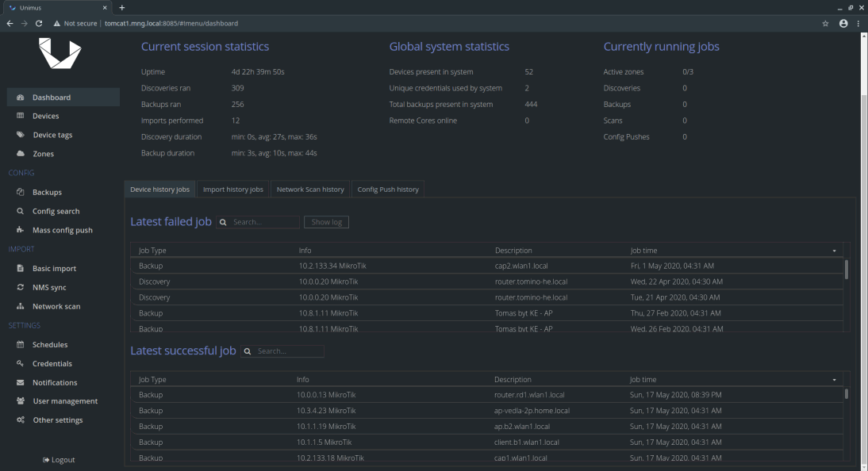Open the browser customize menu
The width and height of the screenshot is (868, 471).
coord(858,24)
